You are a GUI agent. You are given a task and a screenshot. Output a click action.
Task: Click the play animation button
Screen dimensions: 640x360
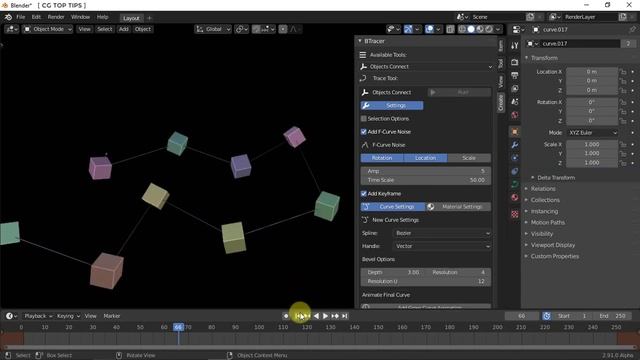tap(325, 316)
